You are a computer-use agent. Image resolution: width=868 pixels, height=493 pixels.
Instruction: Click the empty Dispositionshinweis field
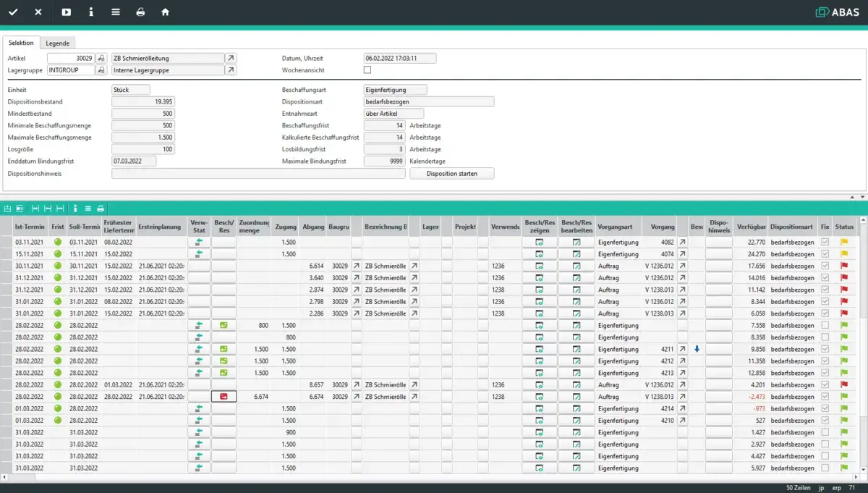pos(258,174)
